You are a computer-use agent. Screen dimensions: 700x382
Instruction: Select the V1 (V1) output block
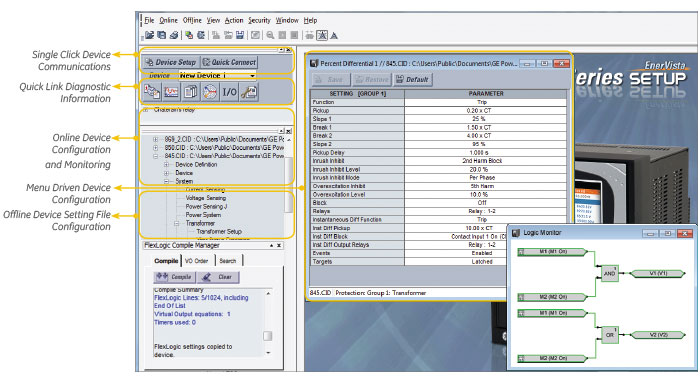point(657,273)
